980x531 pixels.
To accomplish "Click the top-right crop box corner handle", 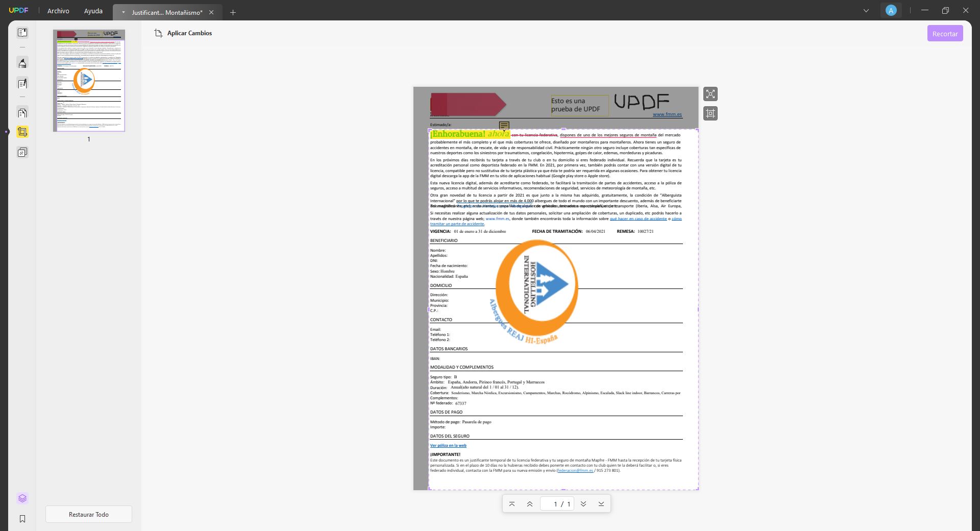I will (x=698, y=130).
